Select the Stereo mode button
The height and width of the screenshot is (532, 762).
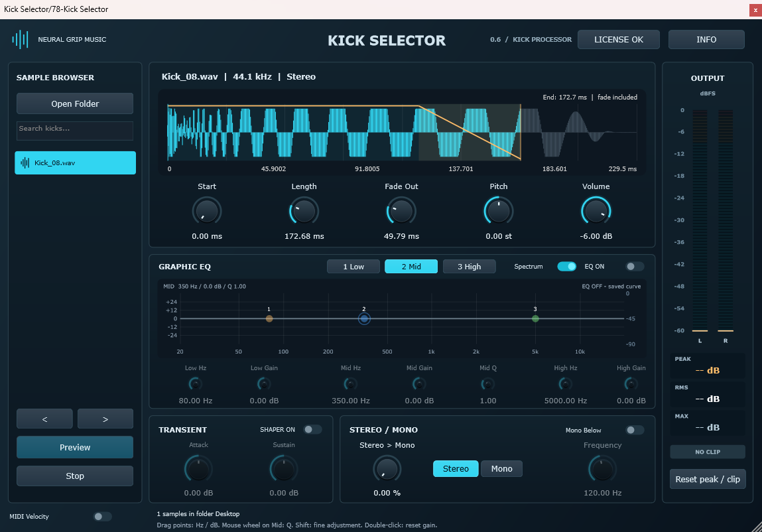pyautogui.click(x=456, y=469)
